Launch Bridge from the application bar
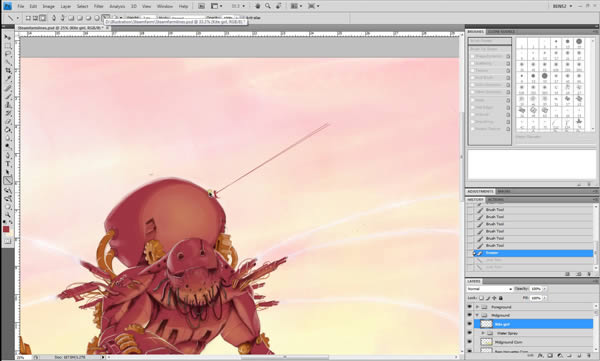600x361 pixels. (201, 6)
